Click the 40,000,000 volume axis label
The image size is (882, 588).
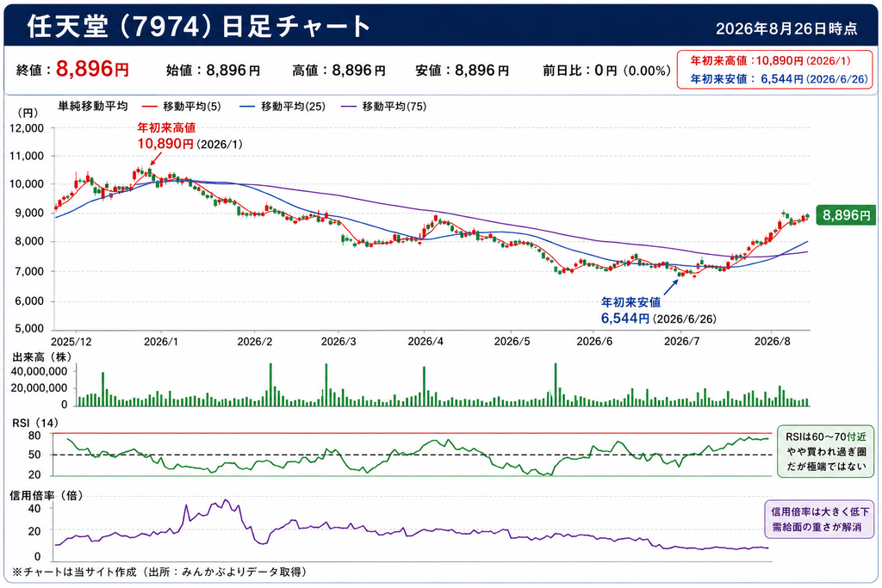(40, 372)
